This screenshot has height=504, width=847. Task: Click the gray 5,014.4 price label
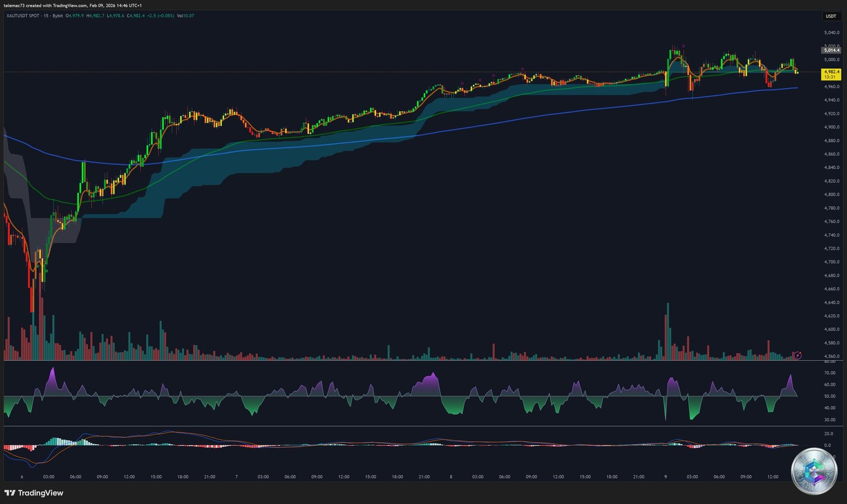coord(831,50)
